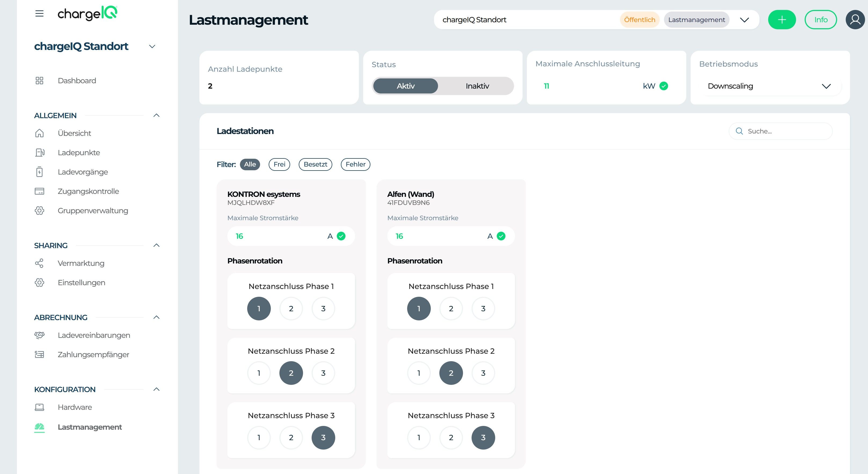Open the user profile avatar

point(855,20)
